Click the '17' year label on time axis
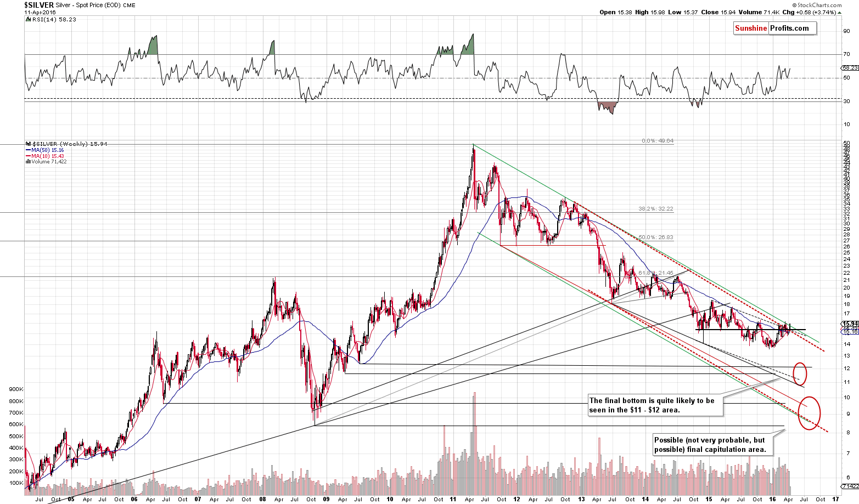859x504 pixels. 835,500
